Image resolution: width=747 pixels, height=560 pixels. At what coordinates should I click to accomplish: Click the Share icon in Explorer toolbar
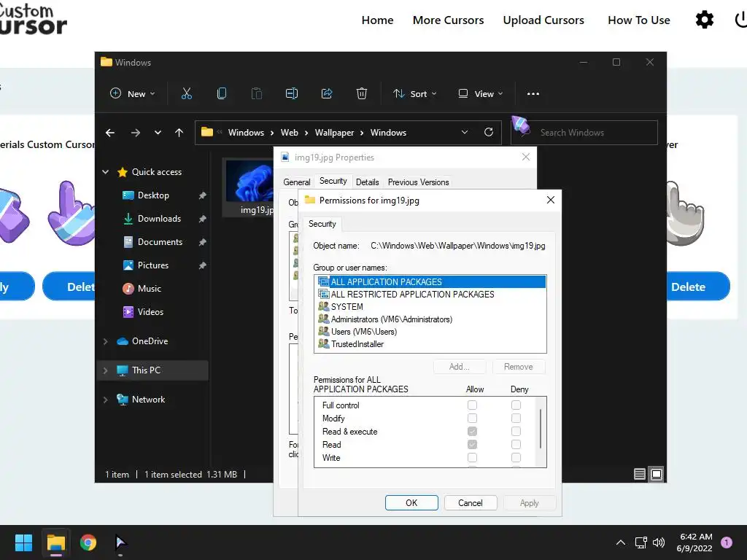(327, 94)
